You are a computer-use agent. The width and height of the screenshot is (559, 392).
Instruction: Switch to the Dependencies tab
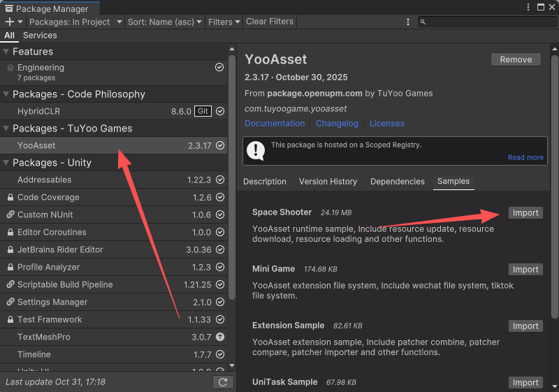397,182
